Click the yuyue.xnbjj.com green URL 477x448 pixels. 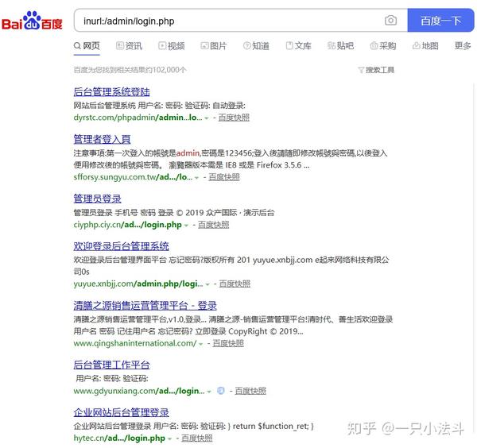click(138, 284)
